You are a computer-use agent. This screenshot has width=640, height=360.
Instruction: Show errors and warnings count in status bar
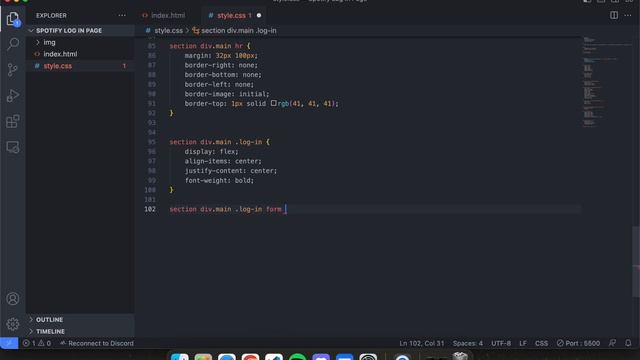(37, 343)
